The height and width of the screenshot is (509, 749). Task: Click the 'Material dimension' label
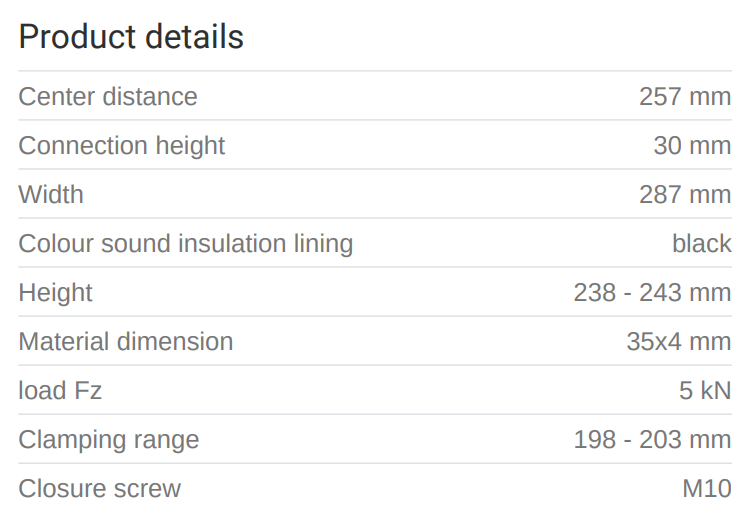click(126, 341)
